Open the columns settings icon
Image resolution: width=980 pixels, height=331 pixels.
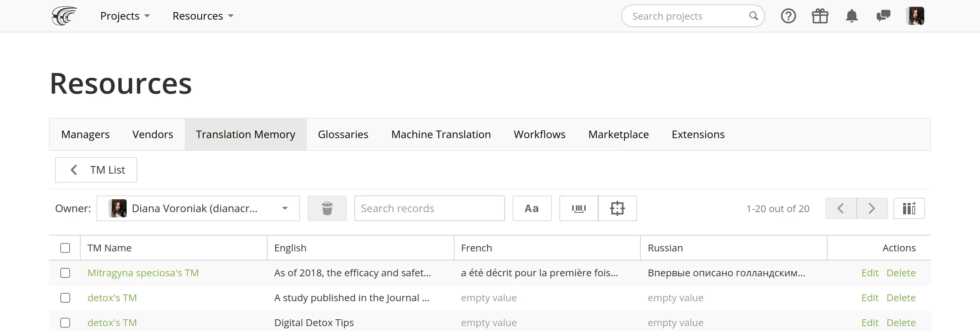pos(909,208)
